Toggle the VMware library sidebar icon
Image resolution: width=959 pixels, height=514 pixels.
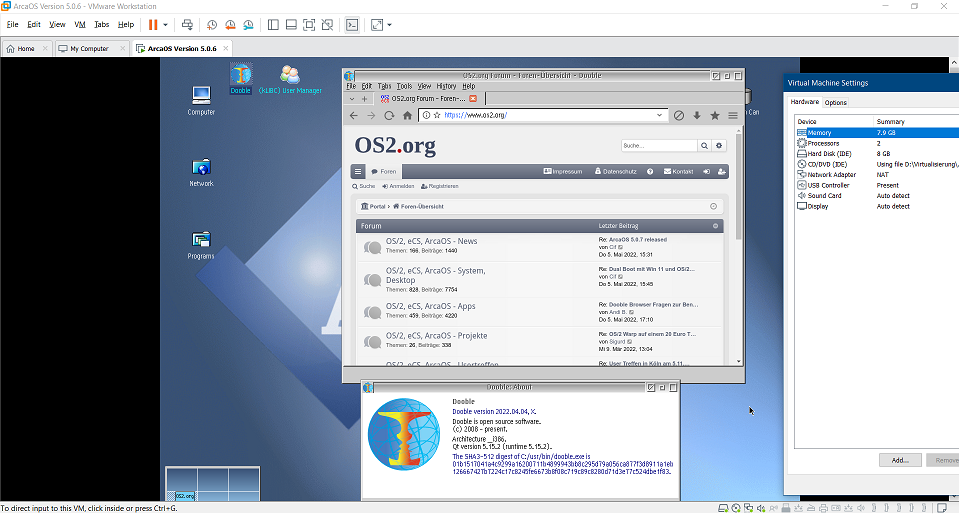click(x=273, y=24)
